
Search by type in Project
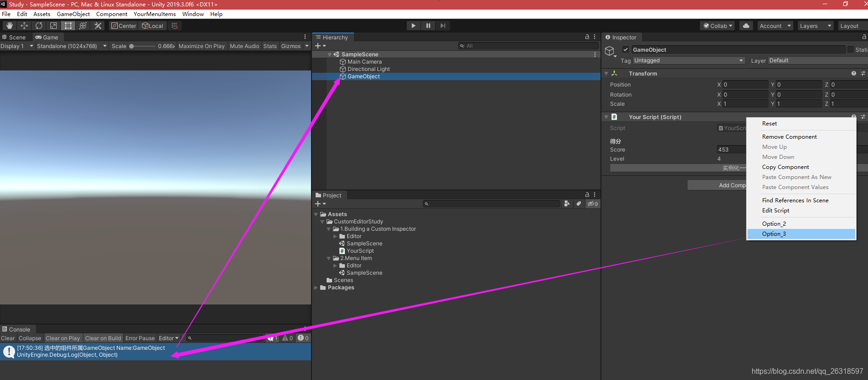click(x=567, y=204)
